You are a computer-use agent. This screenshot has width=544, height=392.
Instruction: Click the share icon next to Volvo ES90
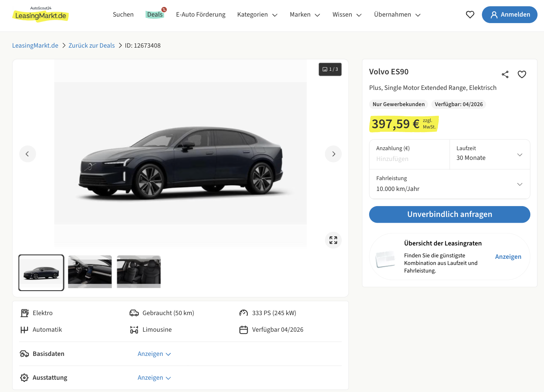505,74
